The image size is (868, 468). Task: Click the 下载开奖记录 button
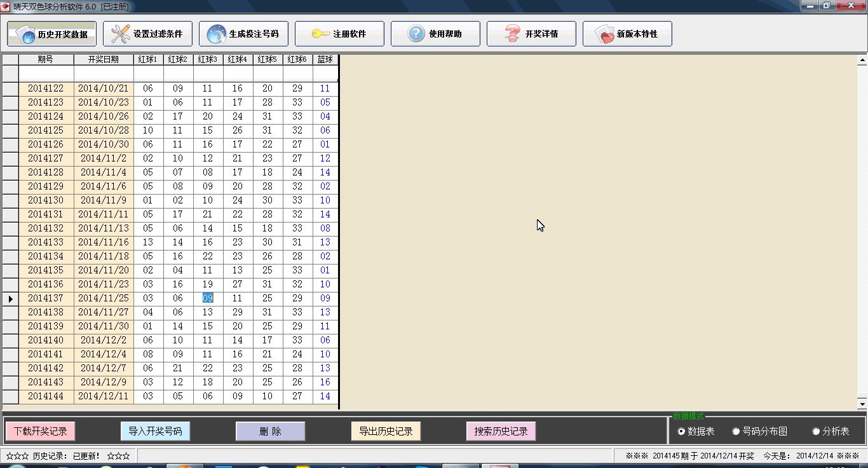coord(41,431)
